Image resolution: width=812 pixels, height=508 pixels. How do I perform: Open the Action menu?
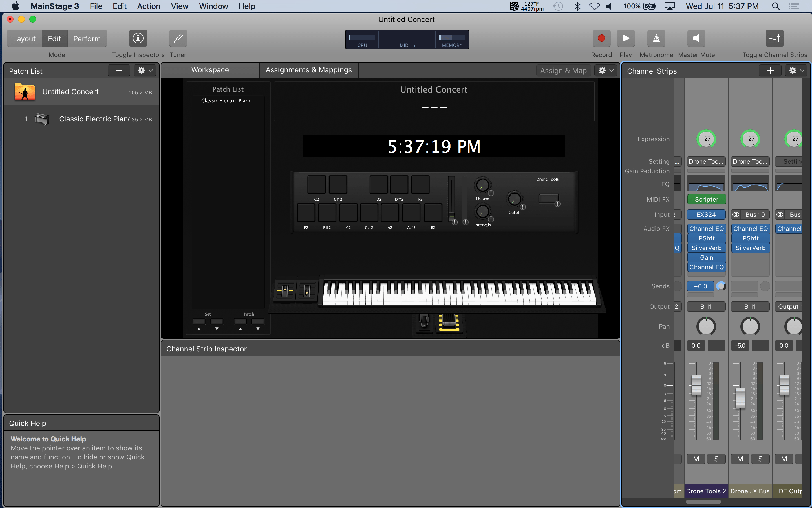149,6
